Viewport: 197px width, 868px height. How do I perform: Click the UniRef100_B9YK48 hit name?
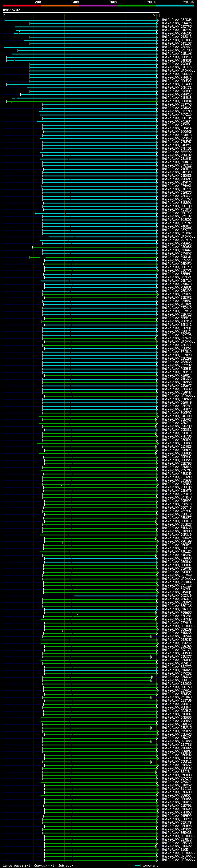[x=177, y=139]
